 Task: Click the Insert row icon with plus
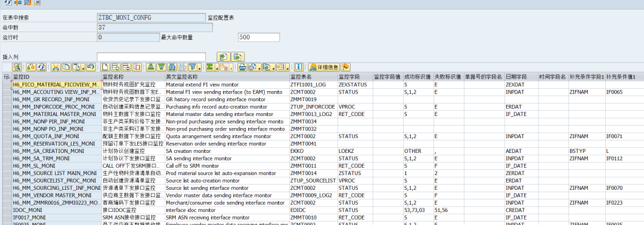(x=116, y=67)
